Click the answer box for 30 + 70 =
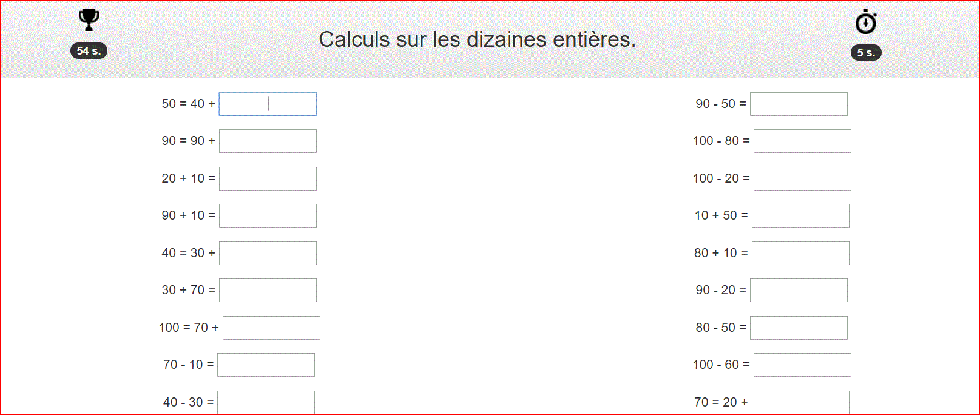 pyautogui.click(x=268, y=290)
